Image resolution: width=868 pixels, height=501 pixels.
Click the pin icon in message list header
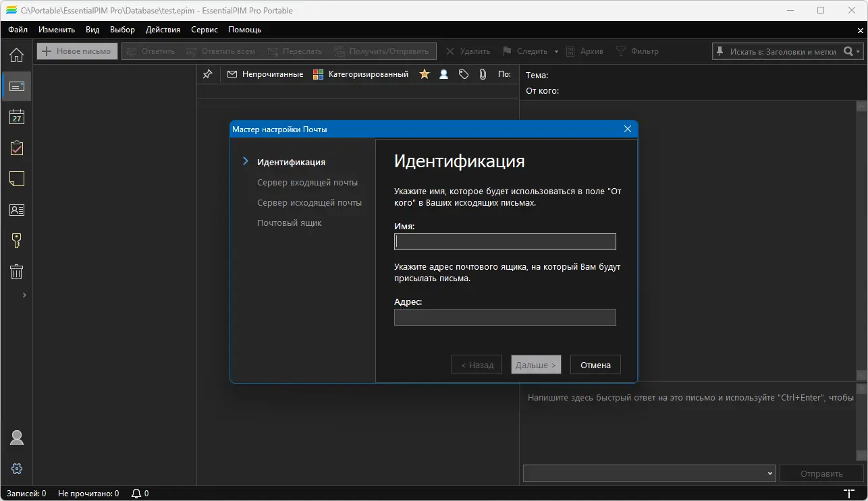[207, 74]
